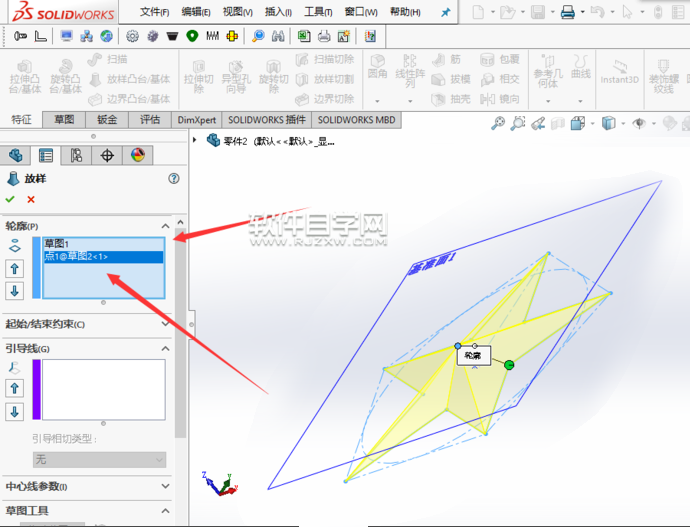Move selected profile up in list
The height and width of the screenshot is (527, 690).
pyautogui.click(x=14, y=268)
